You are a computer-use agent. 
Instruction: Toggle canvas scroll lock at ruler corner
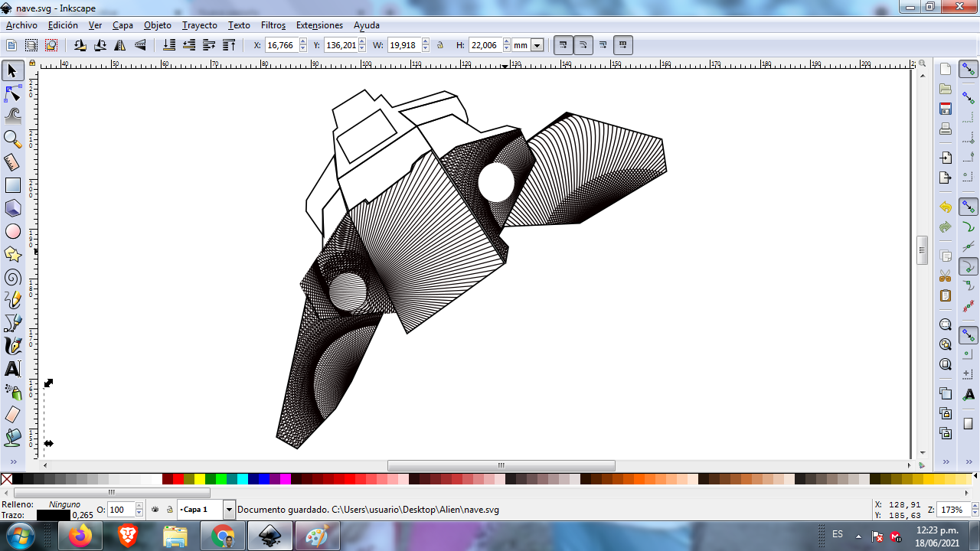pos(32,64)
